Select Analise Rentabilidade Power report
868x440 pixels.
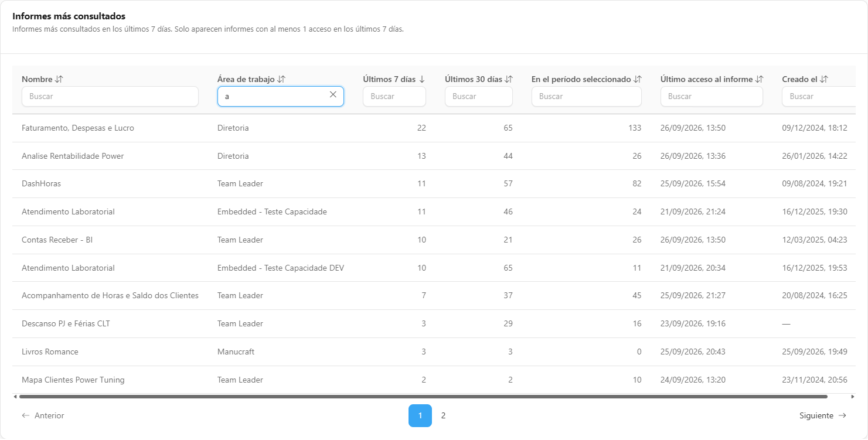[x=73, y=156]
